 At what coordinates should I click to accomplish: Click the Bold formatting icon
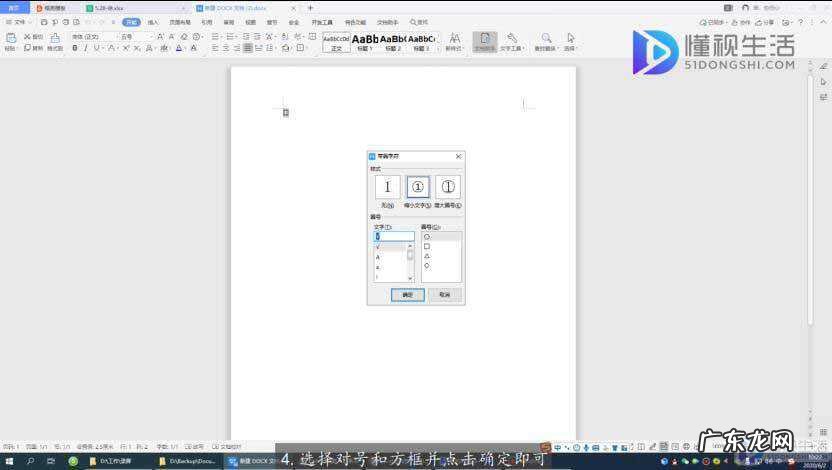coord(74,48)
